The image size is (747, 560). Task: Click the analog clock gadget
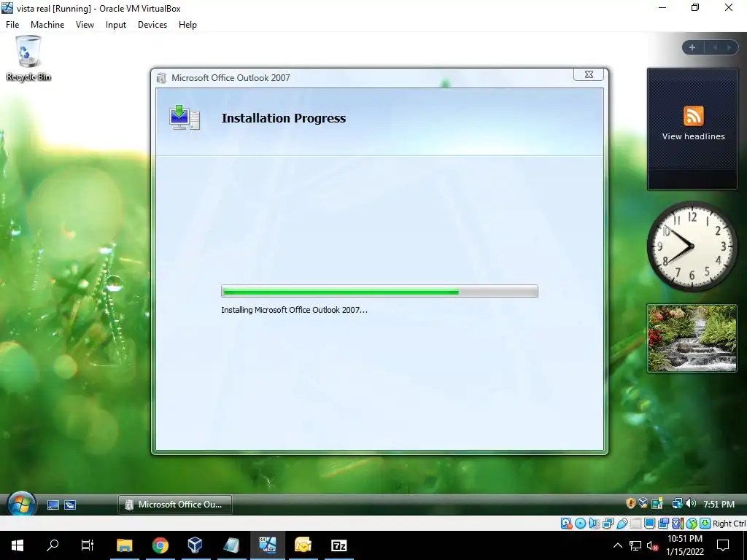coord(692,246)
